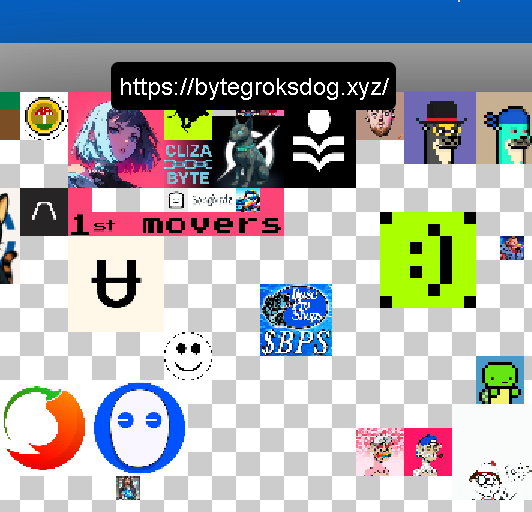The width and height of the screenshot is (532, 512).
Task: Click the dotted outline smiley face
Action: pos(188,356)
